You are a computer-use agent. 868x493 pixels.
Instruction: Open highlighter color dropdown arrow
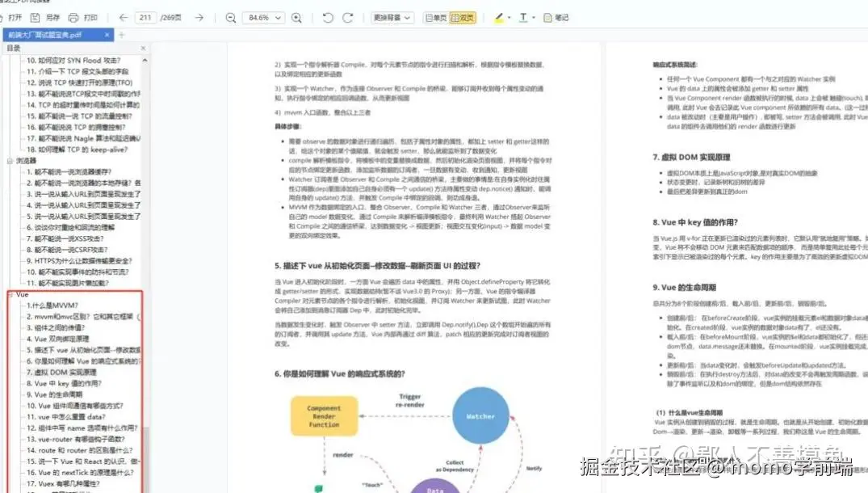coord(509,18)
